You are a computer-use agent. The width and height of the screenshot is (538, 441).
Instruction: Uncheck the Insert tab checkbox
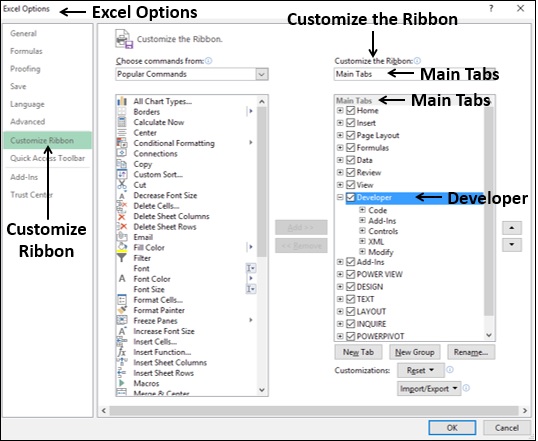(350, 123)
